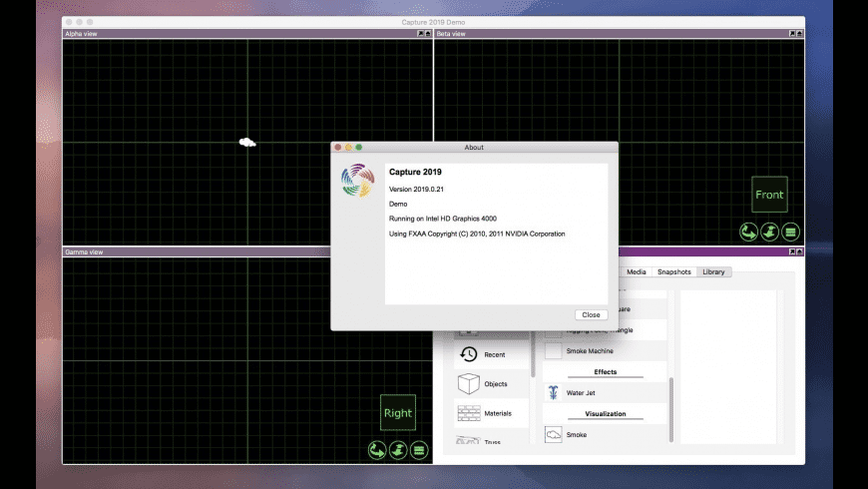868x489 pixels.
Task: Maximize the bottom-right Library panel
Action: pos(799,251)
